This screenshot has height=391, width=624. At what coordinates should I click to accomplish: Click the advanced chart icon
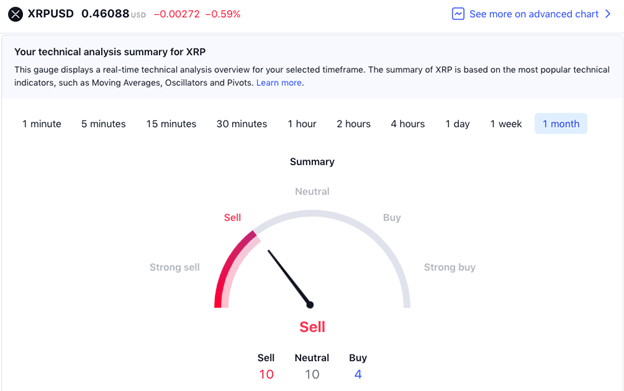click(x=458, y=14)
